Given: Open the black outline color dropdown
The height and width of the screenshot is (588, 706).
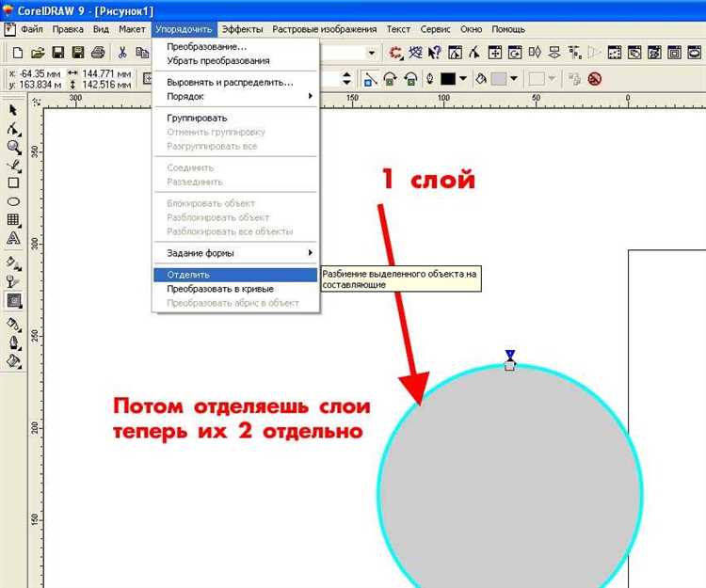Looking at the screenshot, I should tap(463, 79).
